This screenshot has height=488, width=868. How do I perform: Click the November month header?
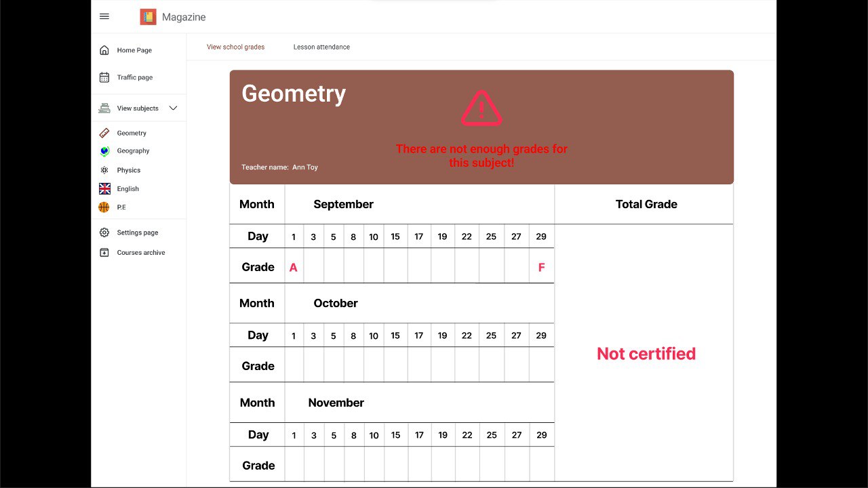click(336, 403)
